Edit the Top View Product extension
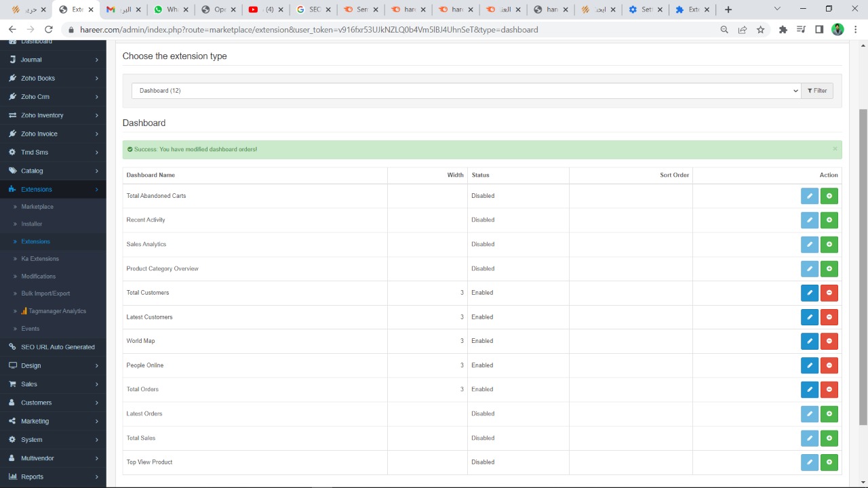Viewport: 868px width, 488px height. [810, 462]
